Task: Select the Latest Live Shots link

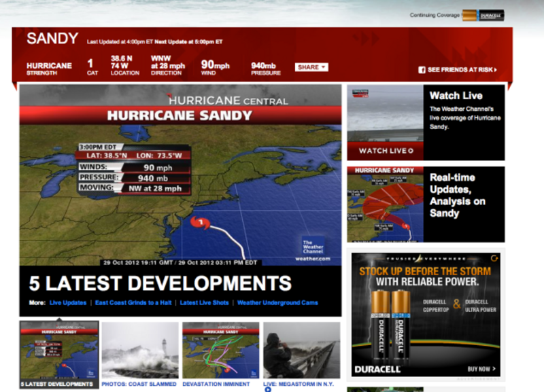Action: [x=203, y=303]
